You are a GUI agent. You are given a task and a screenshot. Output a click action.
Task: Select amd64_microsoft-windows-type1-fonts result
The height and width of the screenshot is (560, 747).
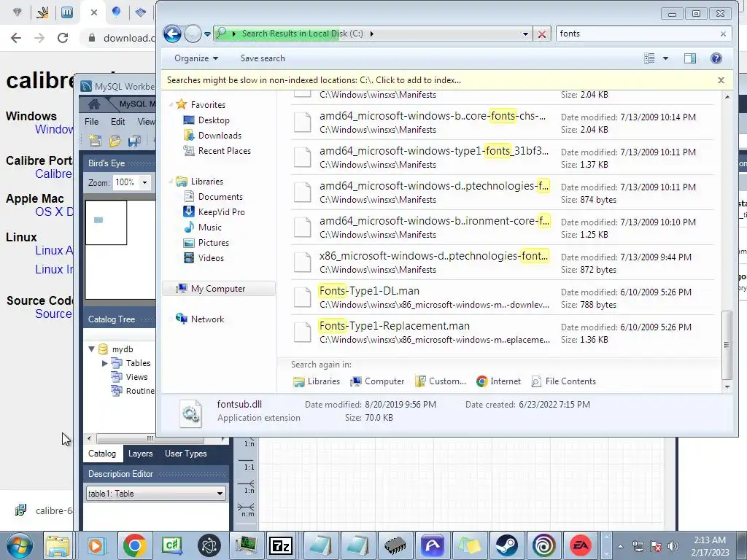pos(503,157)
